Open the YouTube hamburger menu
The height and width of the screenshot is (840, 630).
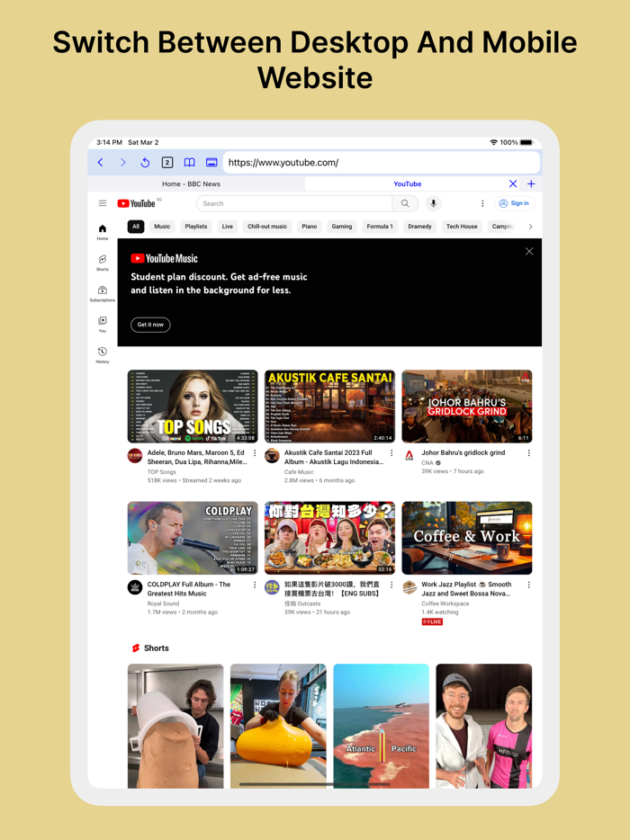(103, 203)
